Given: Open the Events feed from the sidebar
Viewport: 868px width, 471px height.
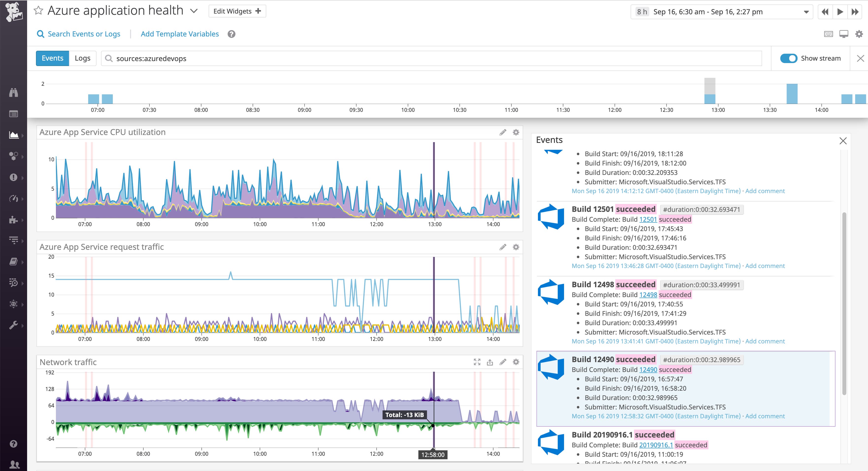Looking at the screenshot, I should [x=14, y=114].
